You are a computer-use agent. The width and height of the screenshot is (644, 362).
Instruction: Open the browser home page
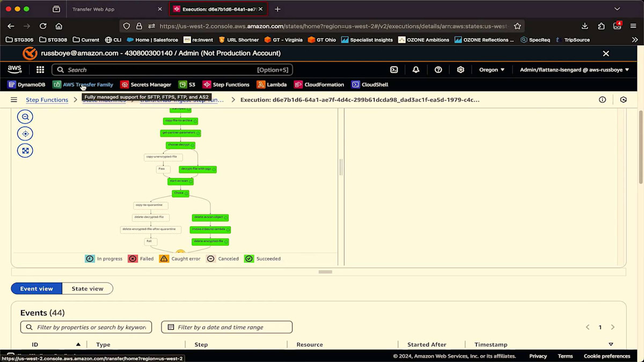point(59,26)
